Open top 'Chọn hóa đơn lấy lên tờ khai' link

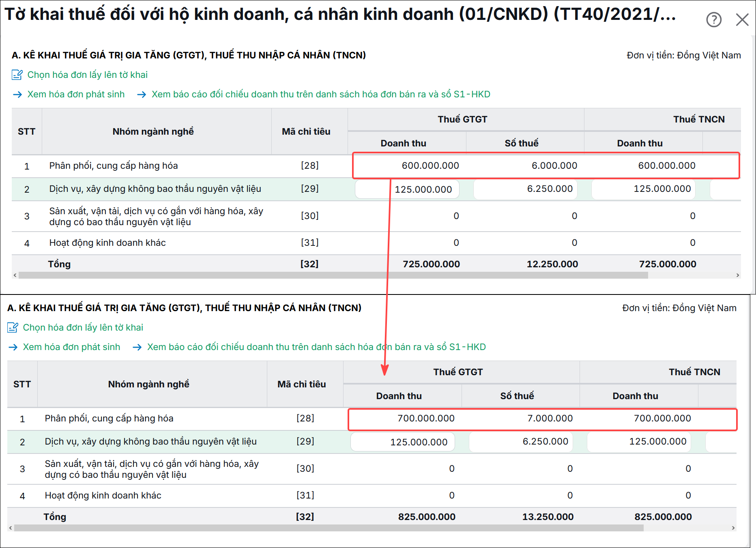[88, 75]
